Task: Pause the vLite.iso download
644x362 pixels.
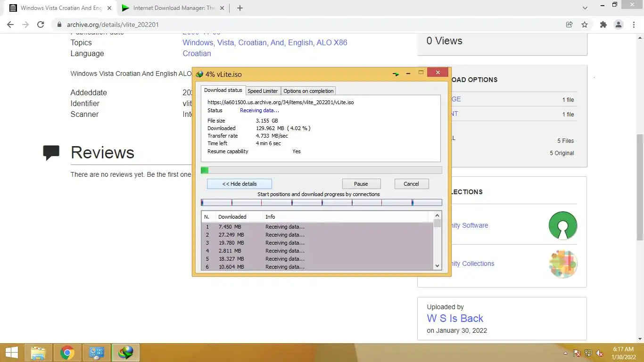Action: [361, 184]
